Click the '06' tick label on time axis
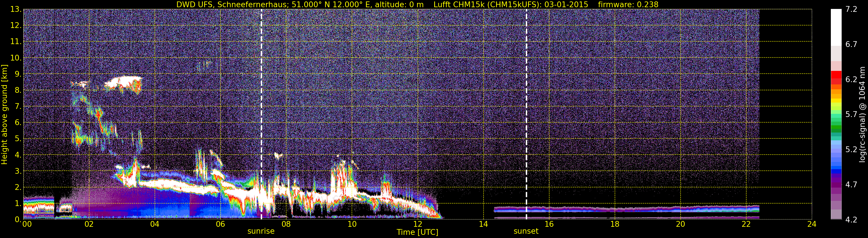Viewport: 868px width, 238px height. 220,224
